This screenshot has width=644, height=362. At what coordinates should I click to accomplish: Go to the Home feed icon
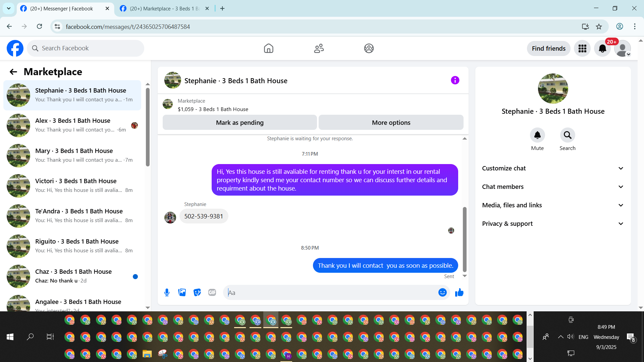(x=269, y=48)
